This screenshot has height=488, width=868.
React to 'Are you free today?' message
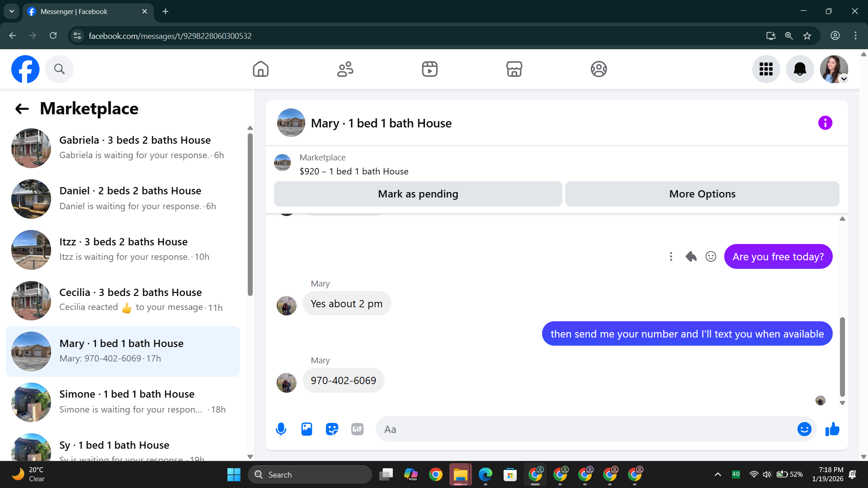(x=711, y=257)
